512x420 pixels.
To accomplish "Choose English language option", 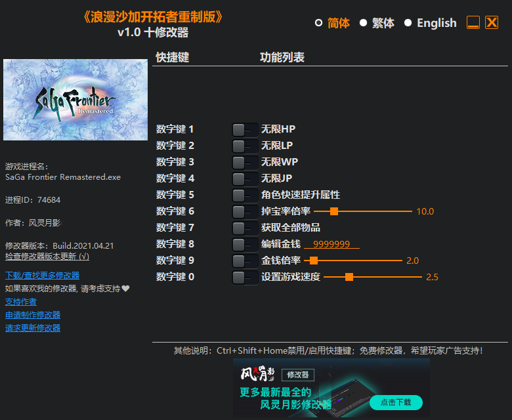I will click(408, 23).
